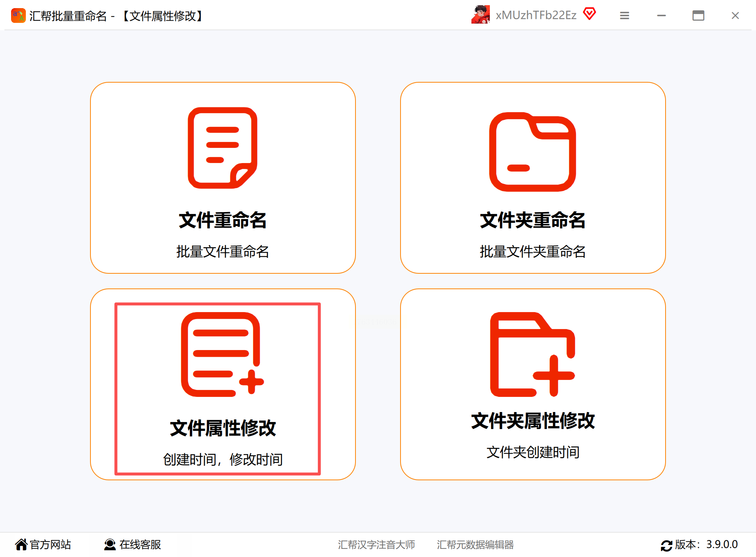
Task: Open 汇帮汉字注音大师 link
Action: pyautogui.click(x=376, y=544)
